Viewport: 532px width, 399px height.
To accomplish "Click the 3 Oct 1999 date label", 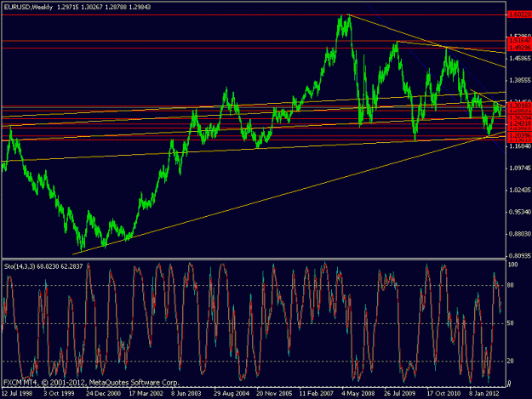I will (x=59, y=393).
